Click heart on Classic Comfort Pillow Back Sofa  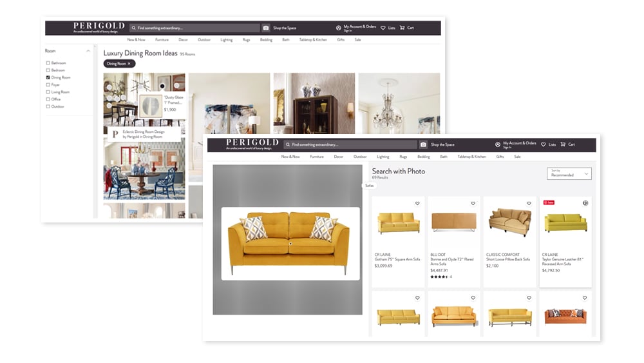coord(529,204)
